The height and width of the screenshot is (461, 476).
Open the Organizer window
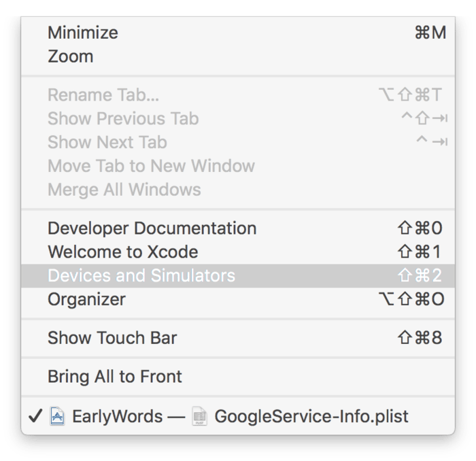point(87,299)
